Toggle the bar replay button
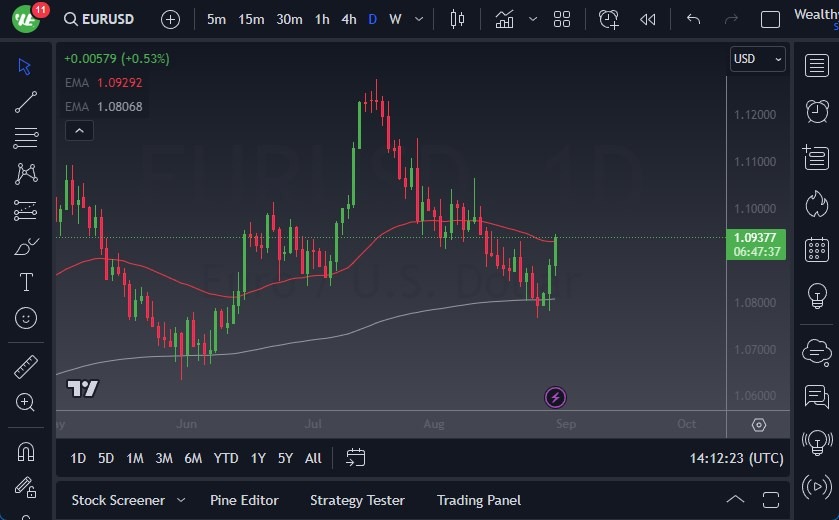 point(648,19)
